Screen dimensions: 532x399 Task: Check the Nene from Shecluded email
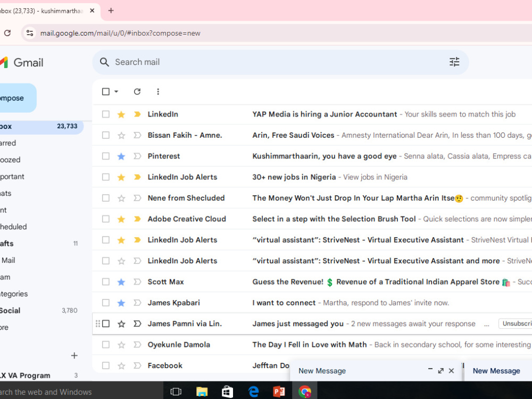tap(106, 198)
